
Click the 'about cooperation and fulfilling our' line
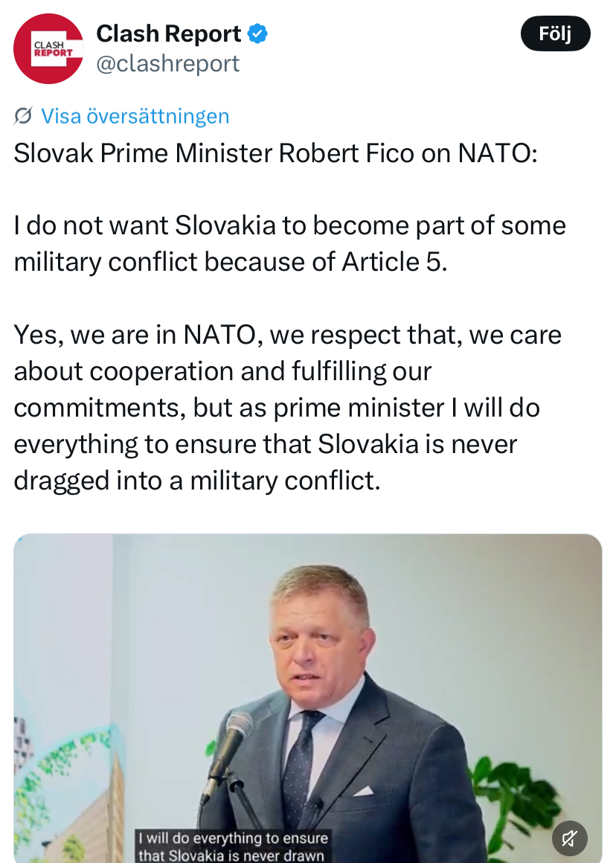point(222,371)
